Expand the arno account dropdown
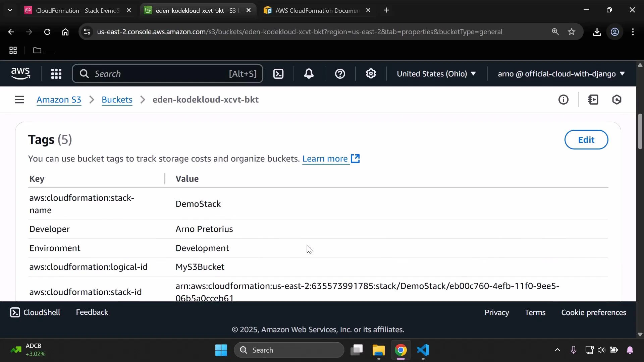Viewport: 644px width, 362px height. (x=560, y=74)
